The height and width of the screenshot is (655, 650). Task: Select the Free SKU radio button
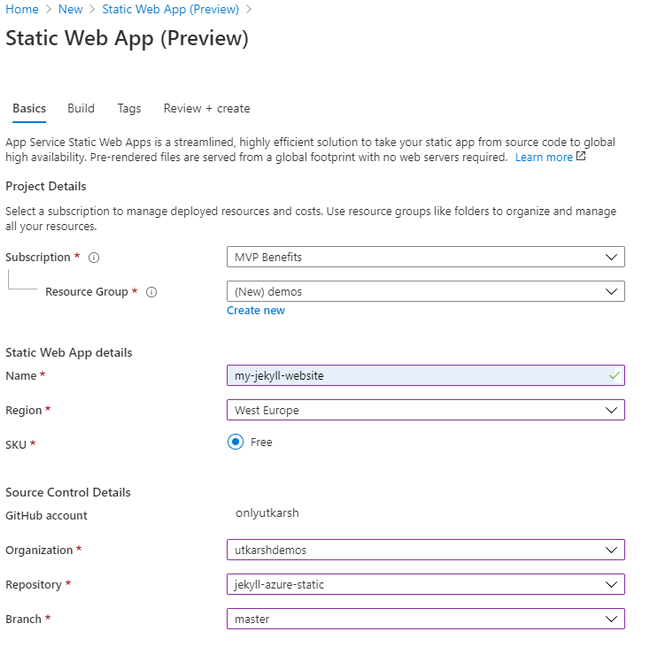(x=236, y=442)
